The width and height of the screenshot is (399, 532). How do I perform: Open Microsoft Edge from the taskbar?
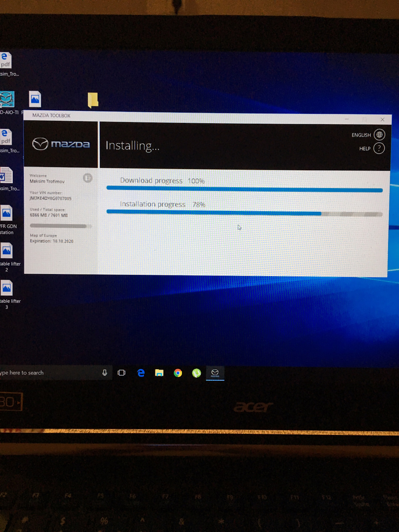pyautogui.click(x=141, y=373)
